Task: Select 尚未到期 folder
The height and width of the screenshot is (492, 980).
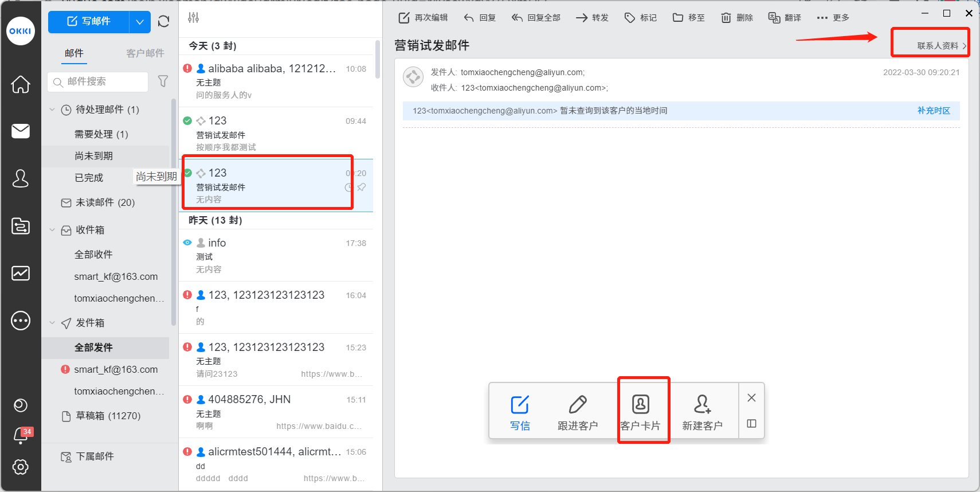Action: [105, 156]
